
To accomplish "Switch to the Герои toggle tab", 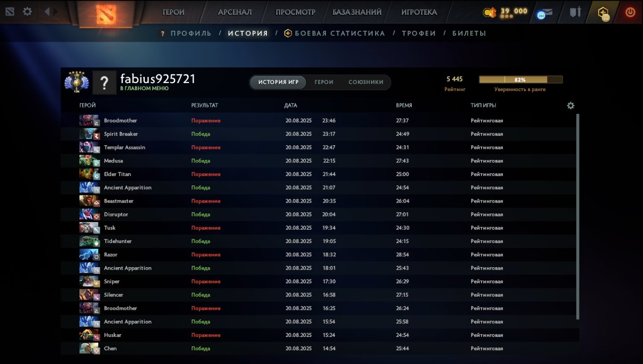I will [324, 82].
